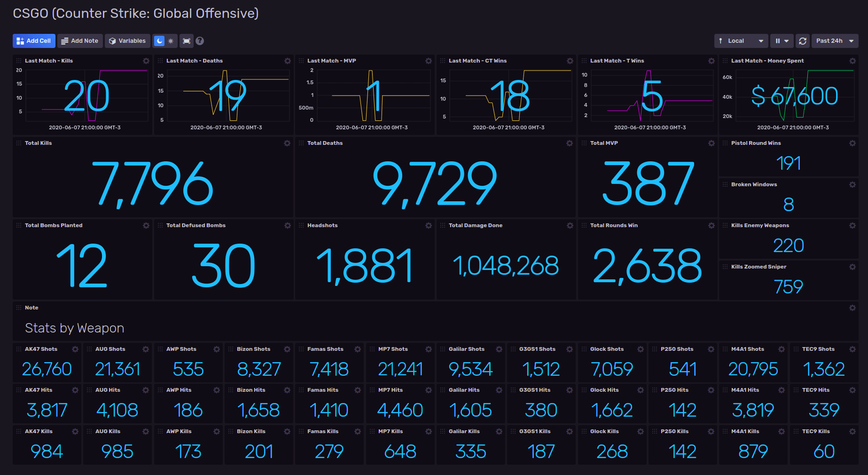This screenshot has width=868, height=475.
Task: Open the help question mark icon
Action: 200,41
